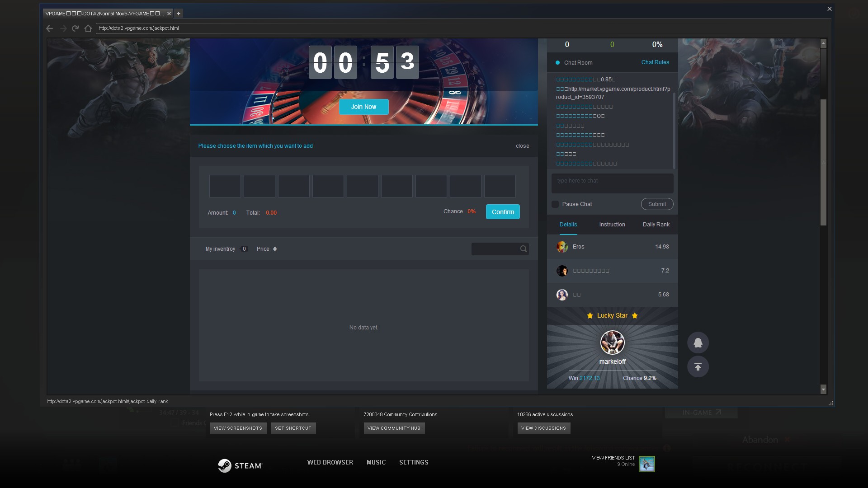Click markeloff's Lucky Star avatar

pos(612,343)
